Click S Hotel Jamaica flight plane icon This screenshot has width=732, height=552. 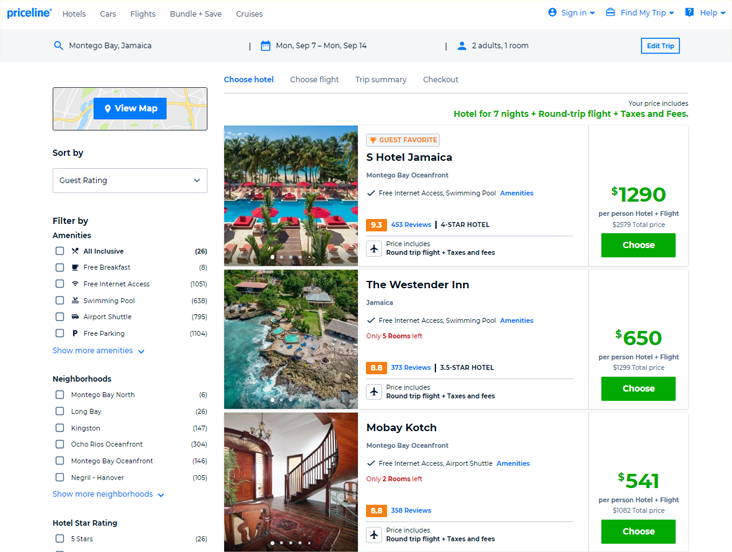pyautogui.click(x=374, y=248)
